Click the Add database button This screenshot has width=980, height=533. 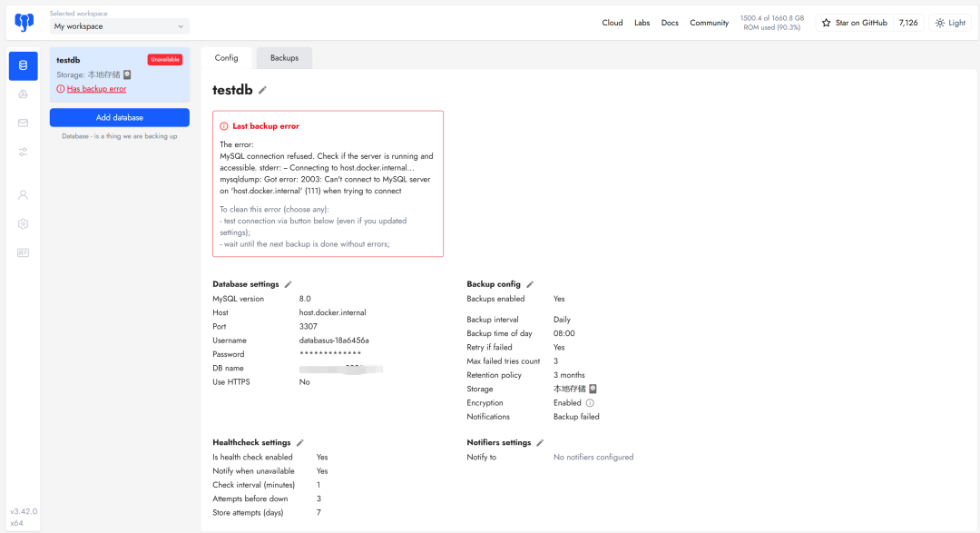pos(120,118)
